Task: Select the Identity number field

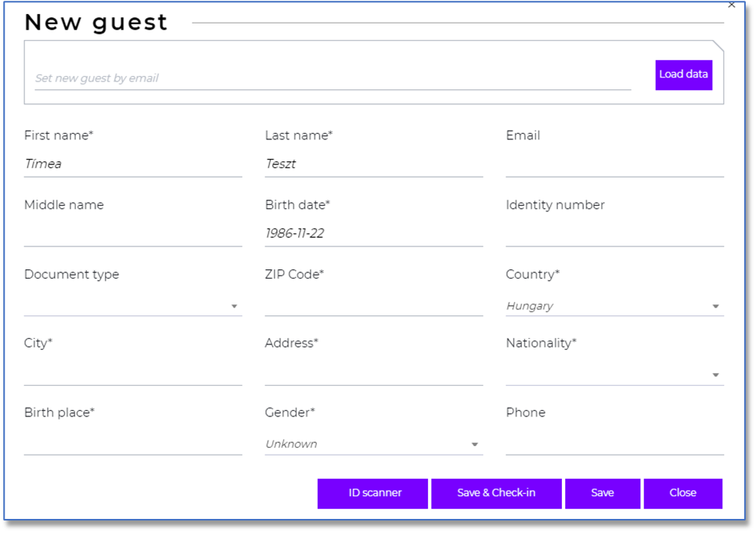Action: [614, 234]
